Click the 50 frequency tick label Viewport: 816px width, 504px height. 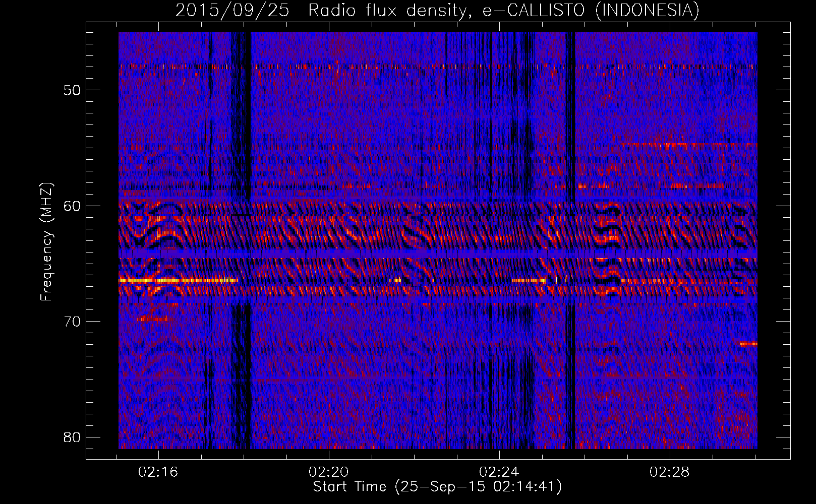(x=72, y=90)
